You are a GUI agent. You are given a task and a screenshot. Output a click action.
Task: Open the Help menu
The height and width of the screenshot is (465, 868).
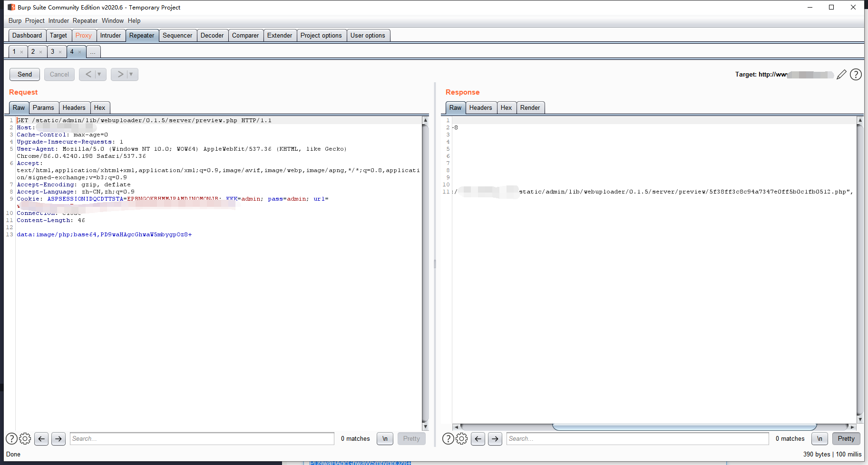(x=134, y=21)
